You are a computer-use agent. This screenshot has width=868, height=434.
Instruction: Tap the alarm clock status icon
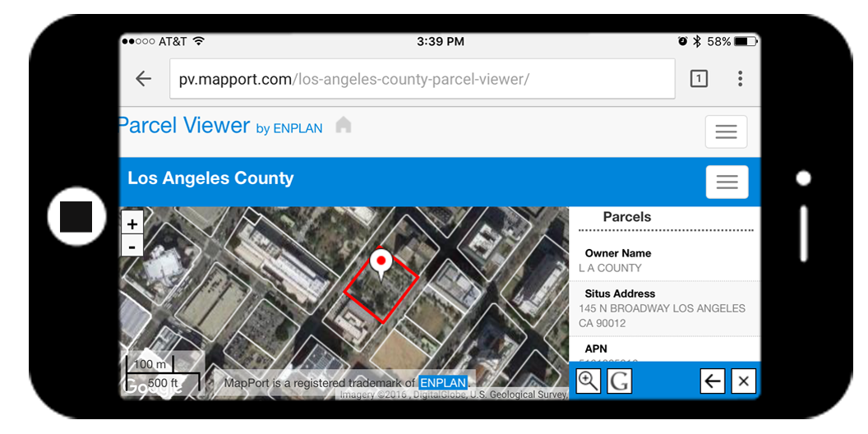pyautogui.click(x=682, y=42)
